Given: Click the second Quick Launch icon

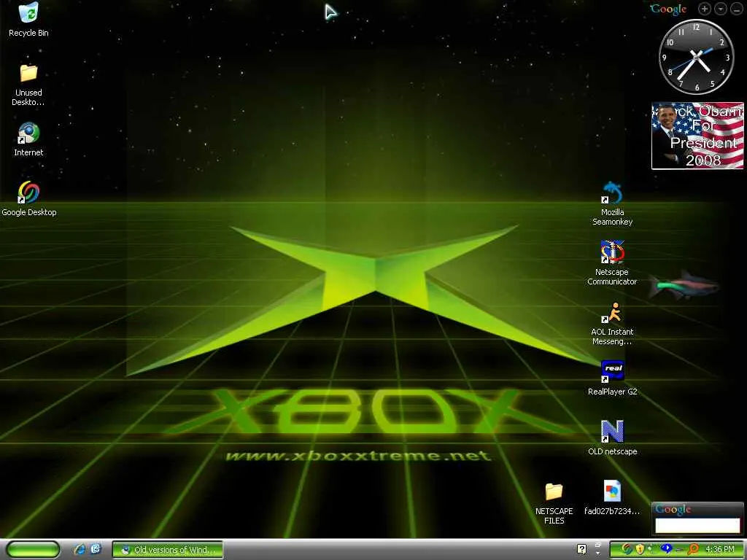Looking at the screenshot, I should [96, 550].
